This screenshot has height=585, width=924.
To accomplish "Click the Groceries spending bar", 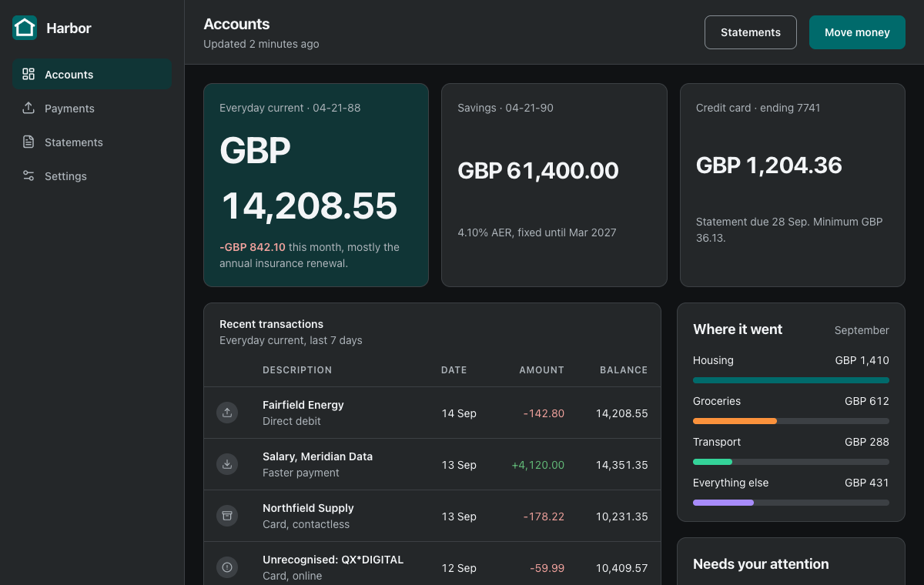I will [791, 420].
